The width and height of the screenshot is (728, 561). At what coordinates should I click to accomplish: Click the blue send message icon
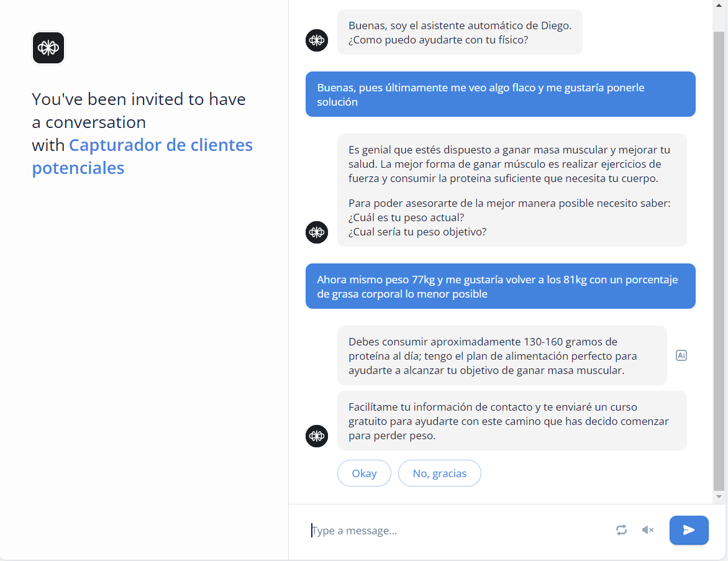click(689, 530)
